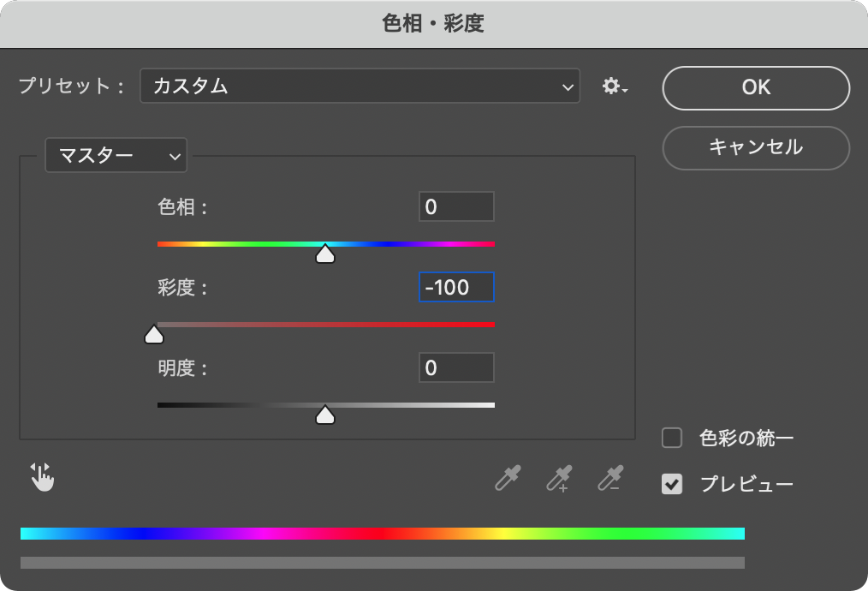Screen dimensions: 868x591
Task: Click the 明度 slider handle
Action: pos(325,416)
